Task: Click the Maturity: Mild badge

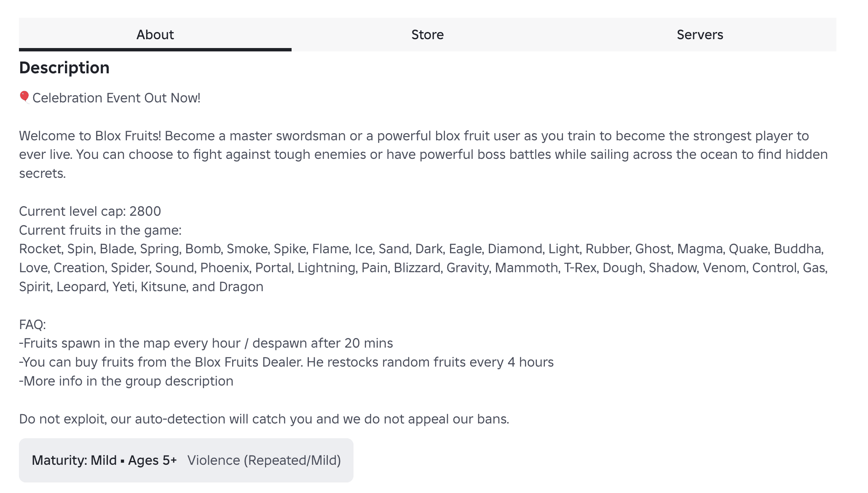Action: coord(74,461)
